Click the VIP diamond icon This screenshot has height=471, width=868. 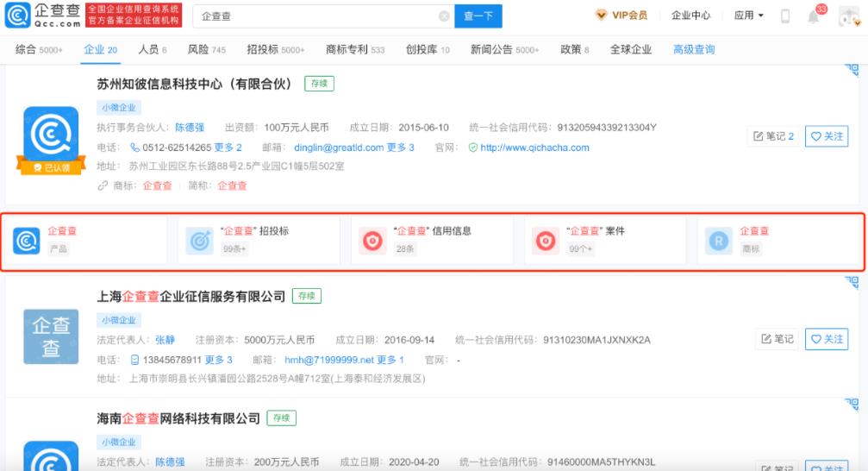point(601,15)
